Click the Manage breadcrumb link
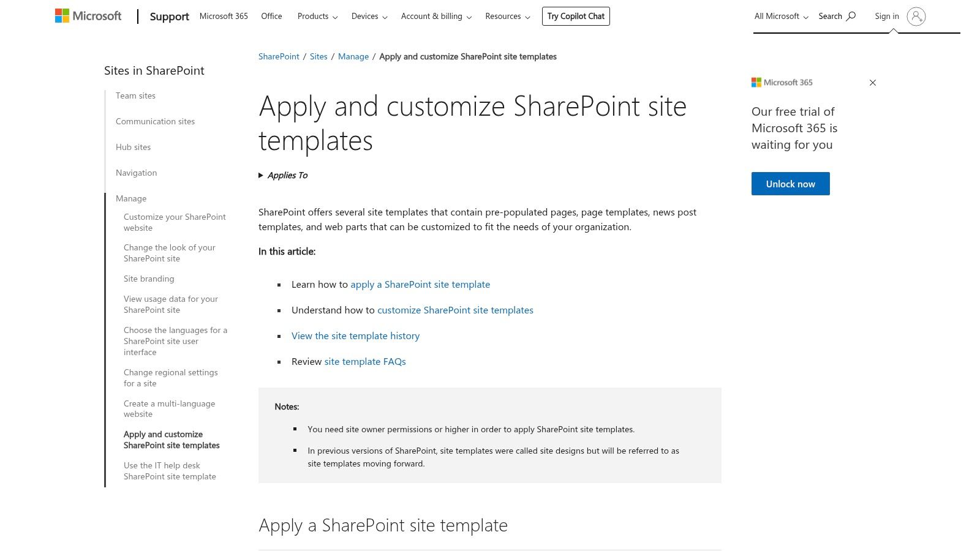The width and height of the screenshot is (980, 551). (x=353, y=56)
